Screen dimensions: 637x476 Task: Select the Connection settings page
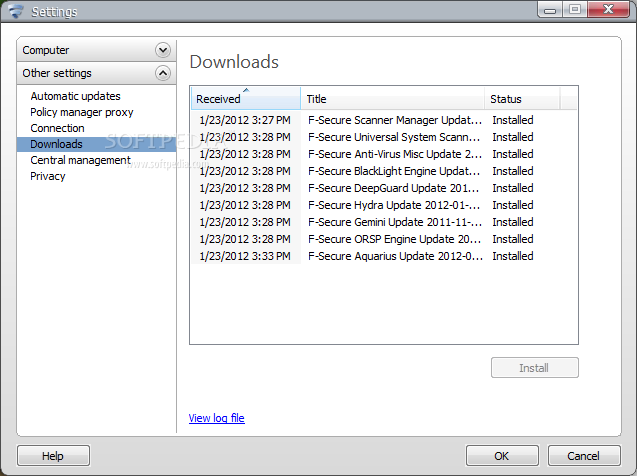(57, 128)
